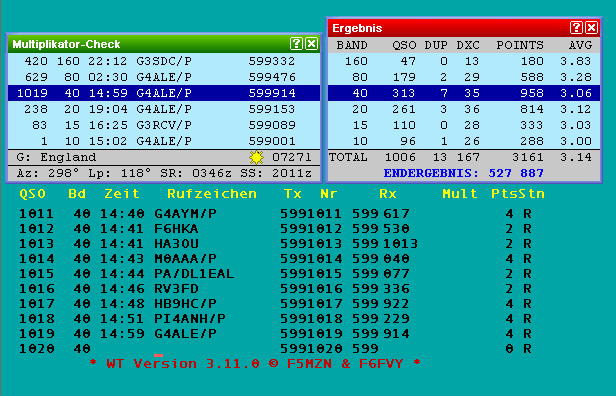This screenshot has height=396, width=616.
Task: Select log entry 1014 M0AAA/P
Action: [275, 258]
